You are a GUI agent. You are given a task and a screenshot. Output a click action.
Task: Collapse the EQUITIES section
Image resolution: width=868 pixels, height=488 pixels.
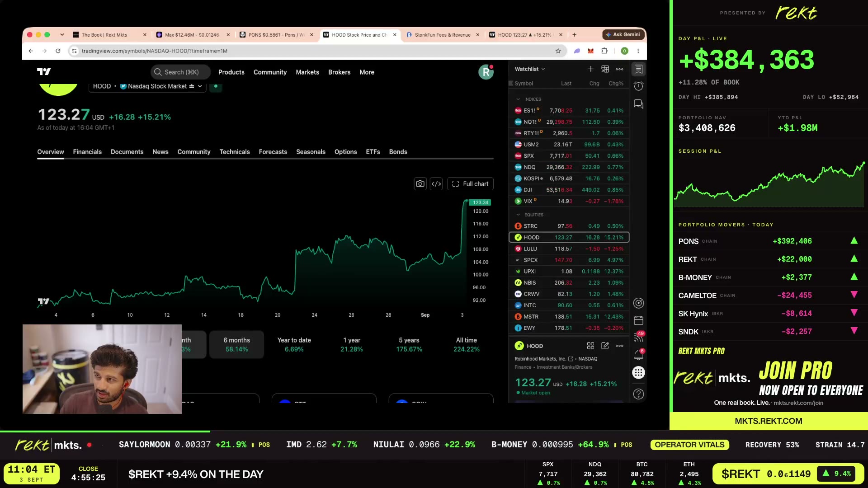coord(518,215)
